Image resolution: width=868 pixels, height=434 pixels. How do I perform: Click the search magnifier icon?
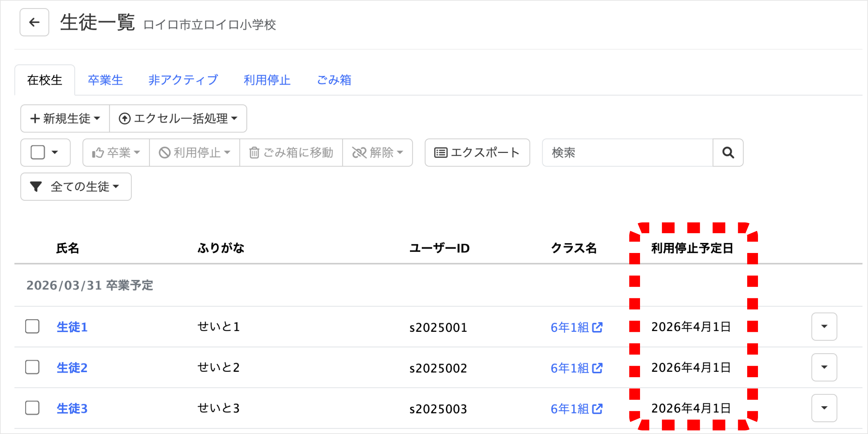coord(728,153)
